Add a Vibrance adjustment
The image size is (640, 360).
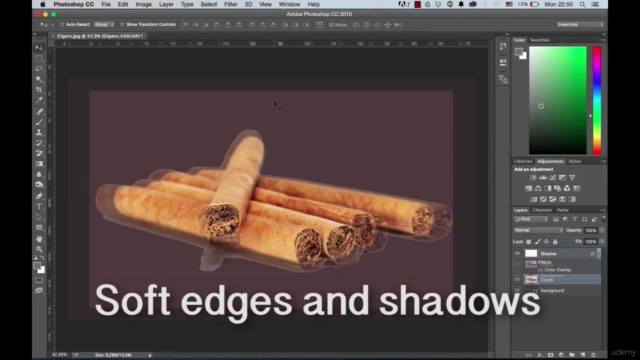coord(572,178)
